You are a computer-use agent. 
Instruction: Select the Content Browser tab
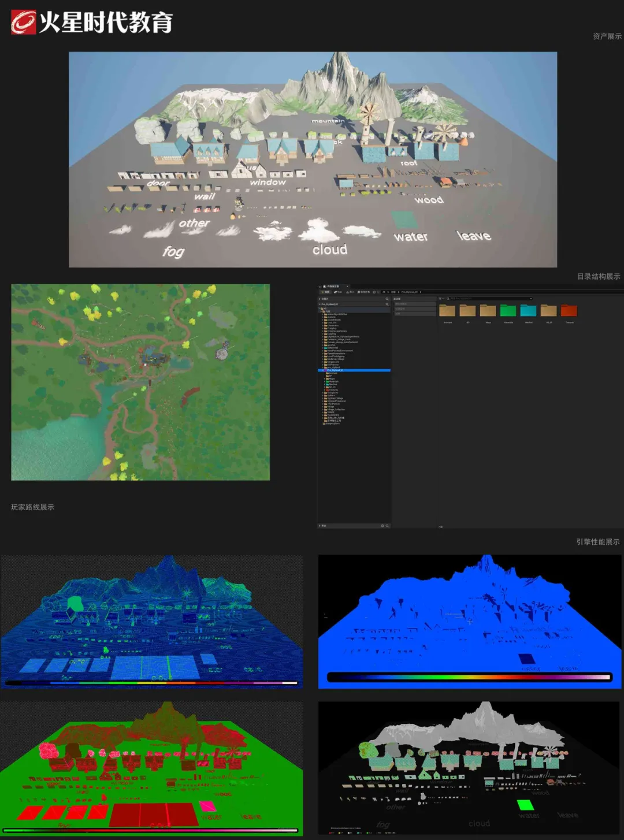[x=333, y=286]
